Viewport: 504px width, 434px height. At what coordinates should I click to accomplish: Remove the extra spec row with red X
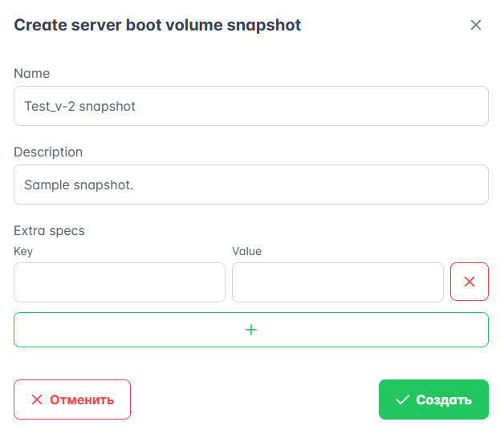[469, 282]
